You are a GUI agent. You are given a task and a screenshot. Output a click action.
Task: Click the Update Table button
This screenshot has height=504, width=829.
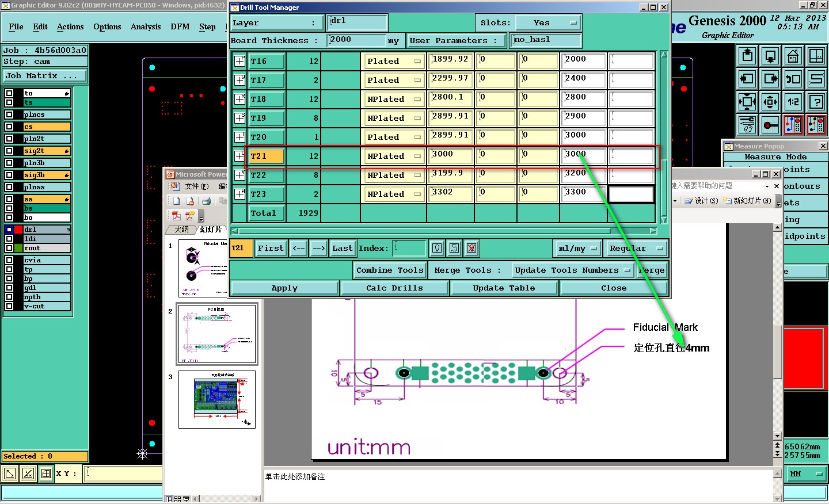[504, 288]
